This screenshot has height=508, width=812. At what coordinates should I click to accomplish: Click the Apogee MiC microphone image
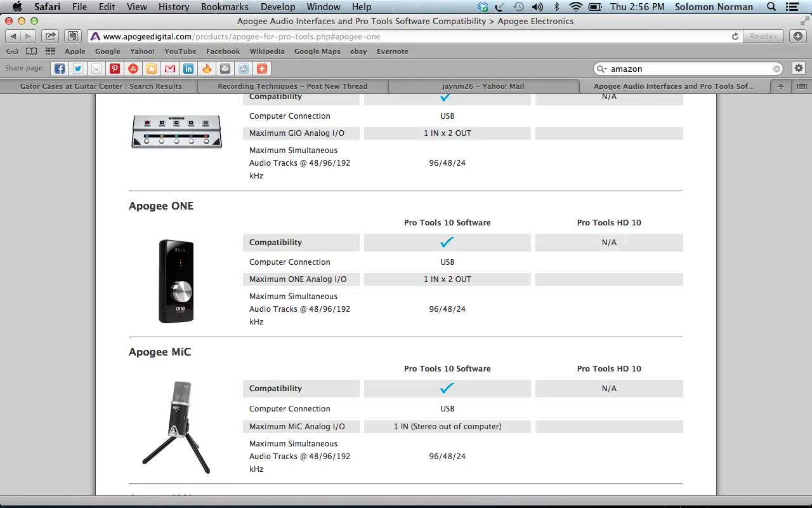176,427
